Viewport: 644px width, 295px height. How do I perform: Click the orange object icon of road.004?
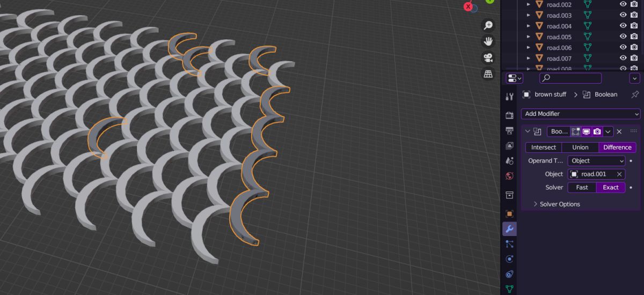[x=539, y=26]
